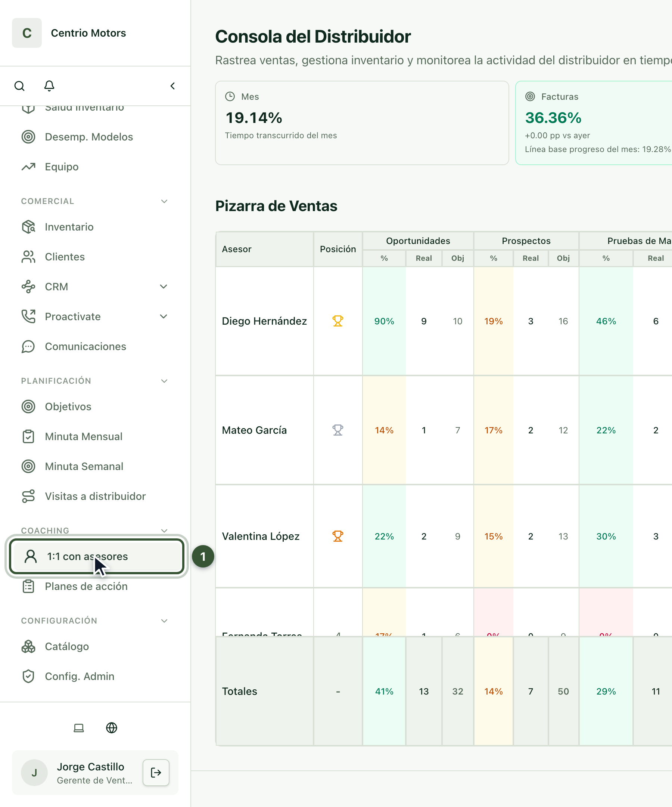Click the Config. Admin shield icon

(x=28, y=676)
